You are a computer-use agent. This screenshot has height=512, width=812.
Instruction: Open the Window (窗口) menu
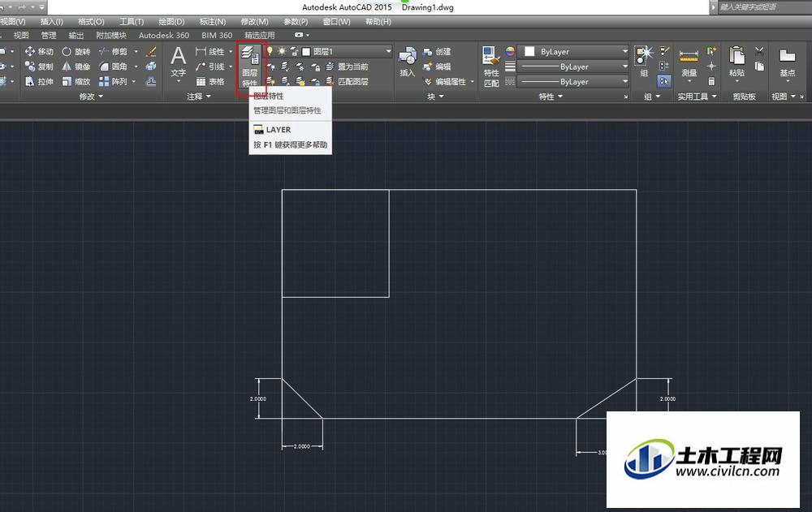point(336,21)
